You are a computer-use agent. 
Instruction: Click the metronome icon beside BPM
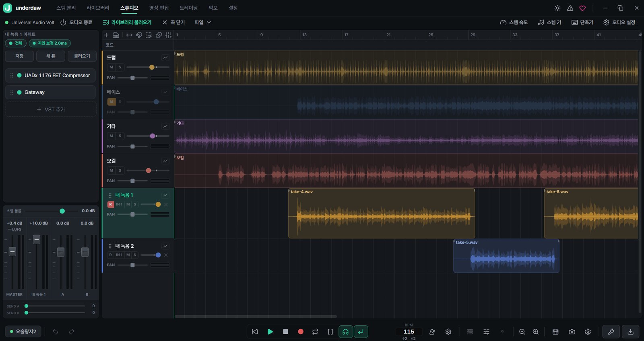coord(432,332)
